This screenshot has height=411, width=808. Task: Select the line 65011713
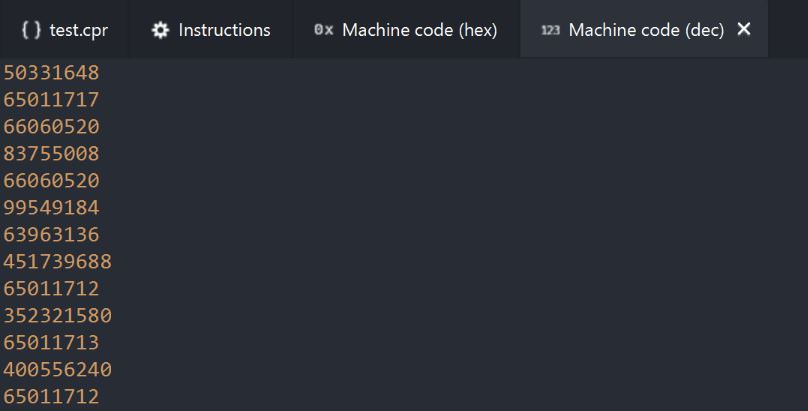tap(51, 342)
